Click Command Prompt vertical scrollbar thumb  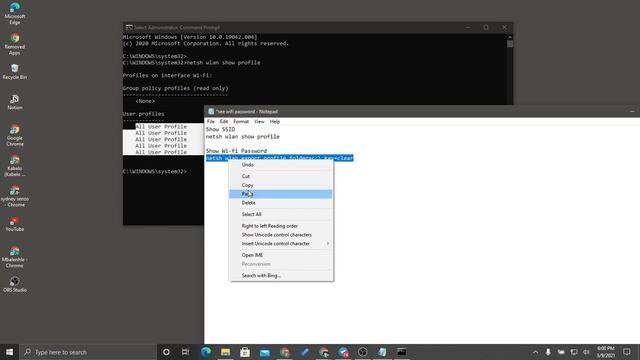pos(510,43)
